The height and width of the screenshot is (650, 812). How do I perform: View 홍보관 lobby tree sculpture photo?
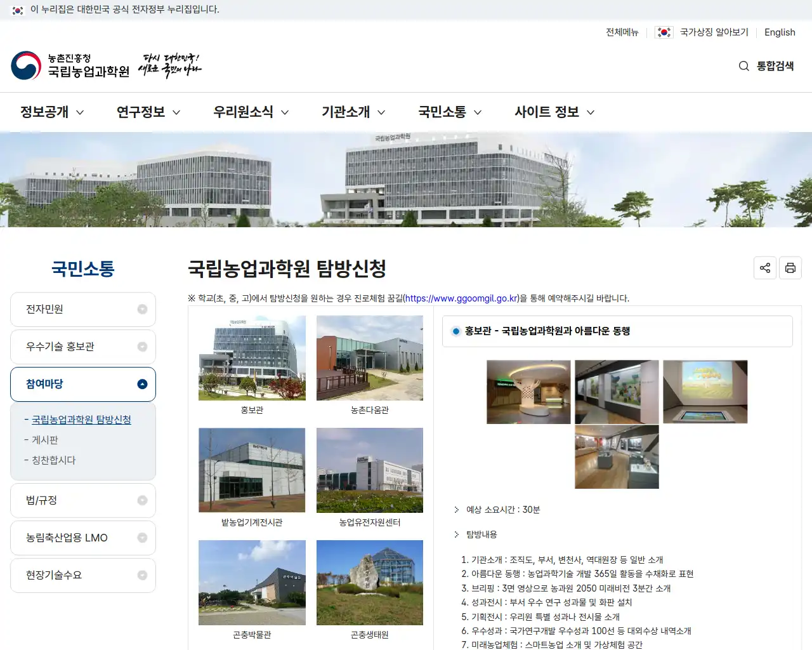click(528, 392)
